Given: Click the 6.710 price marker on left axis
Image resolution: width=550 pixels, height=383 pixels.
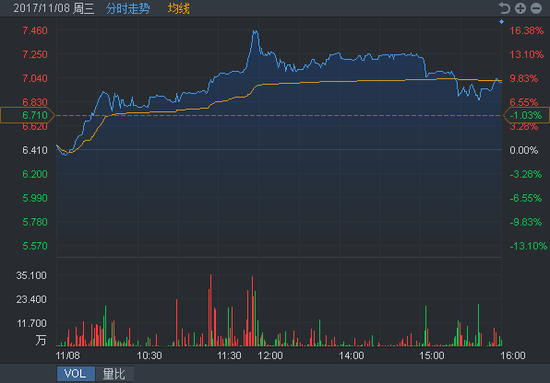Looking at the screenshot, I should pos(27,115).
